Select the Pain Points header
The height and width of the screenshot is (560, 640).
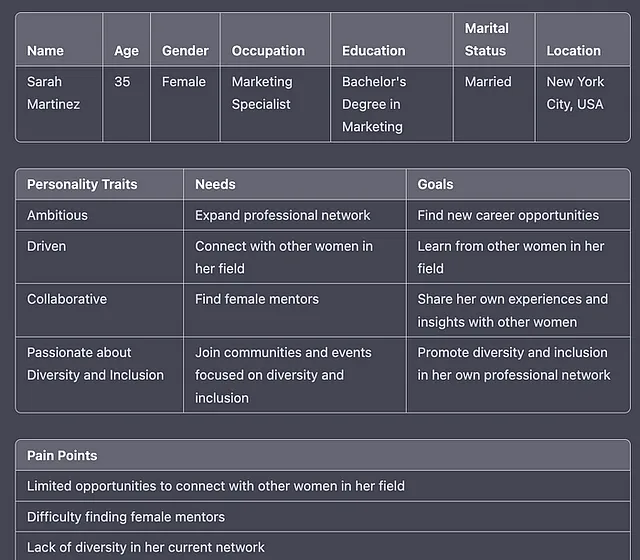click(323, 455)
